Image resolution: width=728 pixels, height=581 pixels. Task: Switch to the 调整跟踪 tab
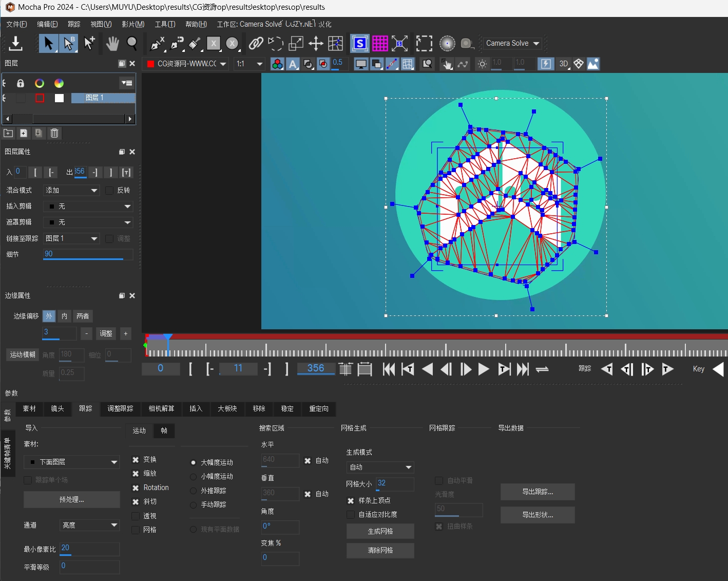[120, 409]
